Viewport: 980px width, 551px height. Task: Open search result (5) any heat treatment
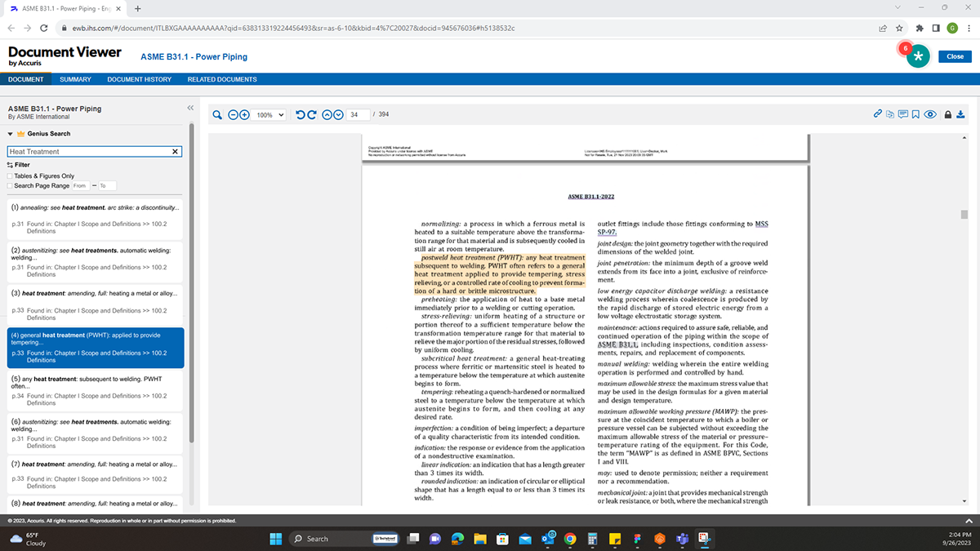pyautogui.click(x=94, y=390)
